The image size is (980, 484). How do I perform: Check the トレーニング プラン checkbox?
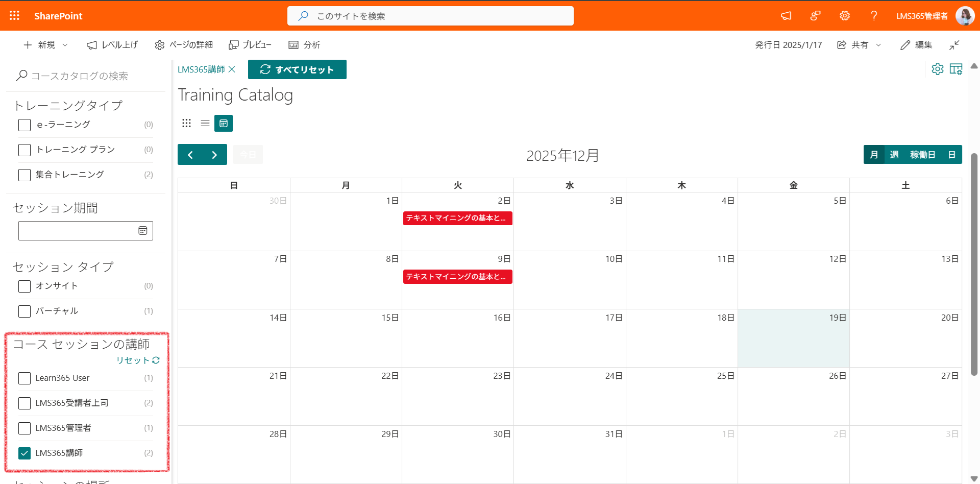click(24, 150)
